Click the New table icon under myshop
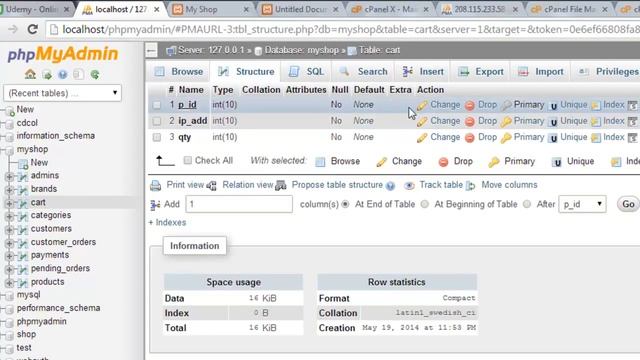This screenshot has width=640, height=360. (23, 163)
